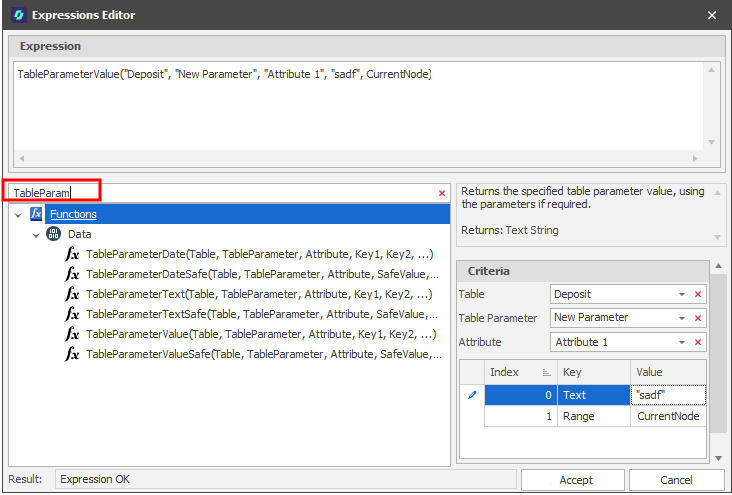Collapse the Functions tree node
This screenshot has width=732, height=495.
(18, 214)
